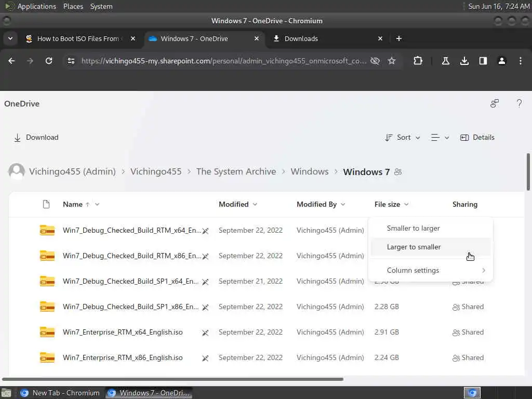Open Win7_Debug_Checked_Build_SP1_x86 file

coord(130,307)
